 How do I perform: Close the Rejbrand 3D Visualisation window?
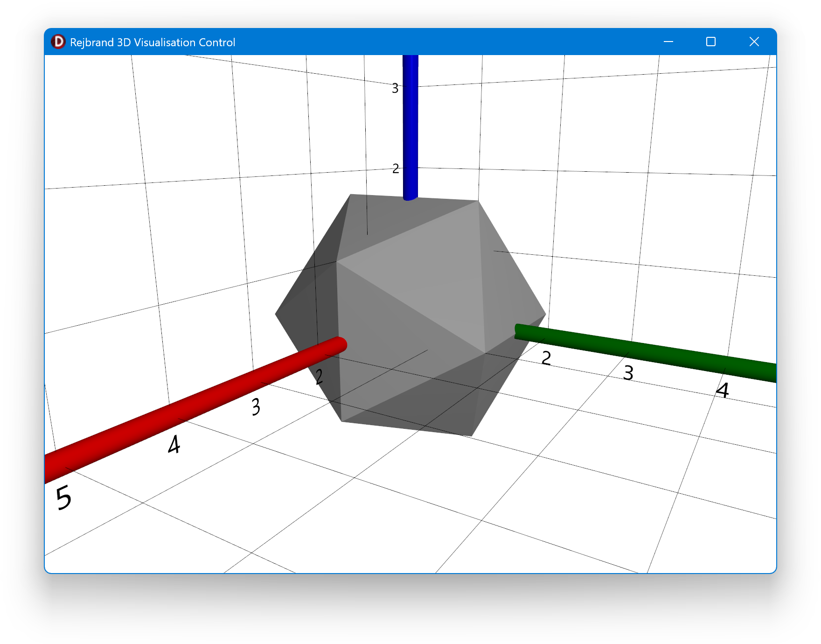click(754, 42)
